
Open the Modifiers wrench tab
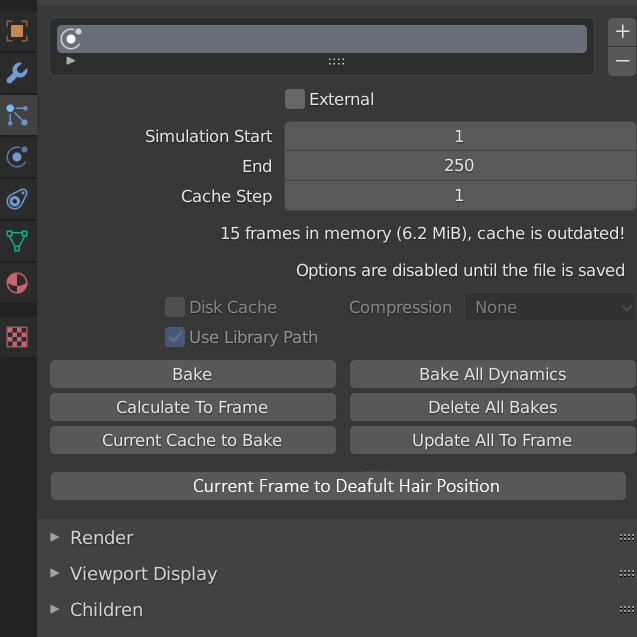click(x=17, y=73)
